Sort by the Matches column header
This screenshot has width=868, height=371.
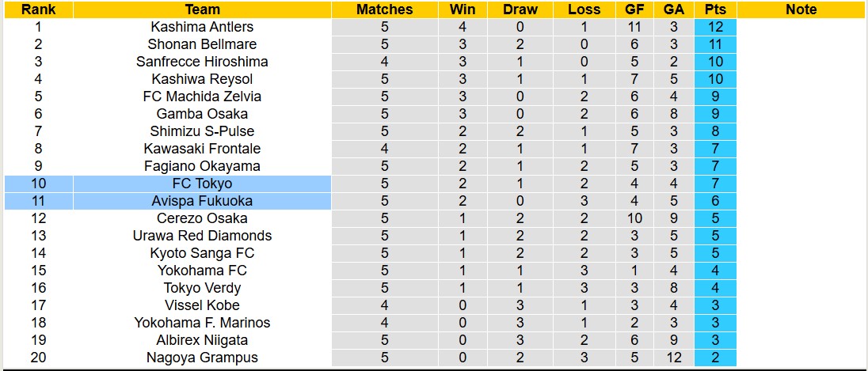[385, 9]
